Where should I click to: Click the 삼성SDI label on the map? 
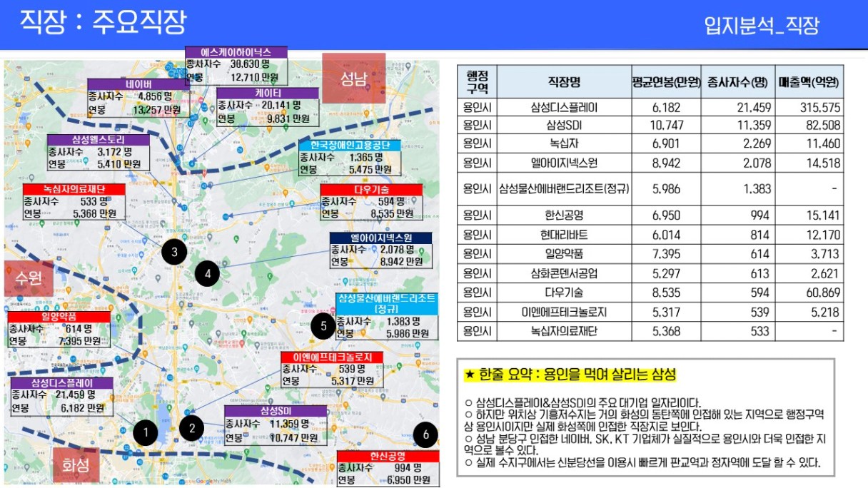pos(276,411)
